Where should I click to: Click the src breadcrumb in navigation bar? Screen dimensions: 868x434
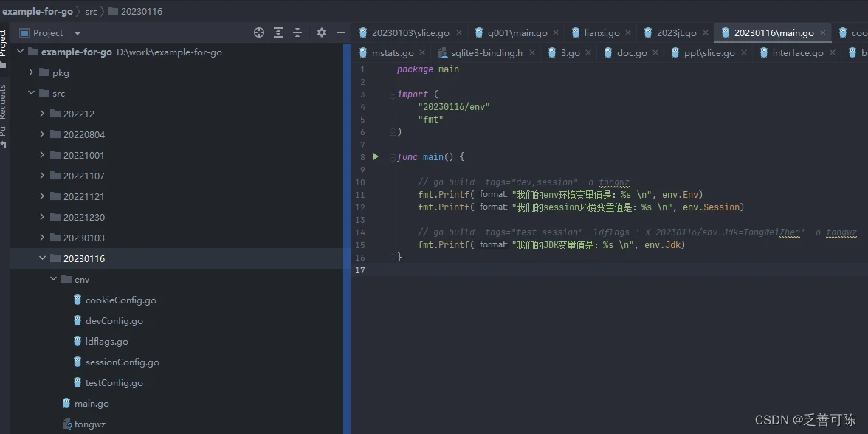point(90,11)
